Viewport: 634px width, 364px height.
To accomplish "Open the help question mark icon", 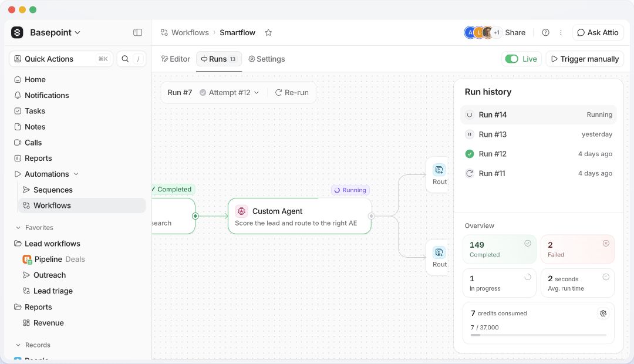I will [x=545, y=33].
